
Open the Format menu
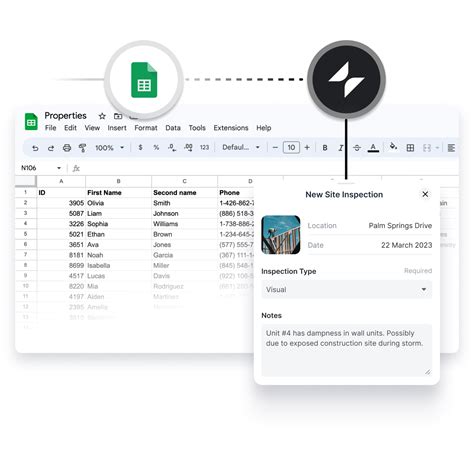[146, 128]
